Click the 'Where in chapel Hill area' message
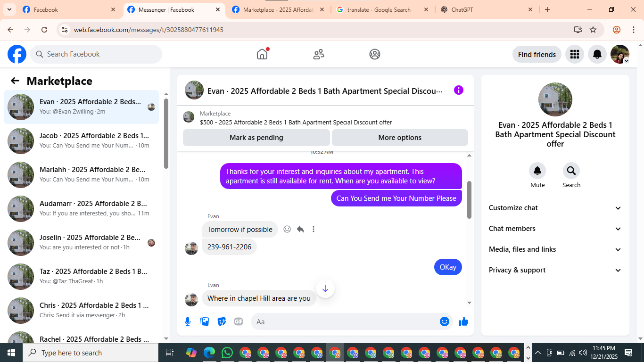Viewport: 644px width, 362px height. 259,298
